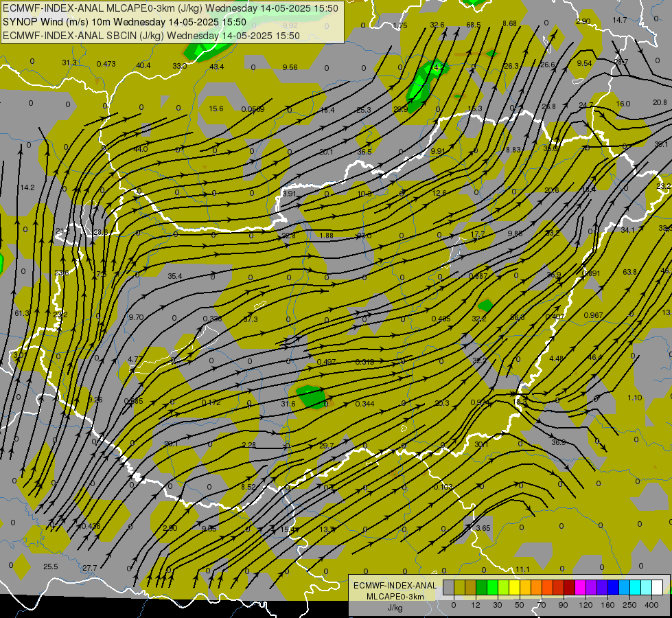Click the legend scale label 250
Image resolution: width=672 pixels, height=618 pixels.
pyautogui.click(x=629, y=605)
